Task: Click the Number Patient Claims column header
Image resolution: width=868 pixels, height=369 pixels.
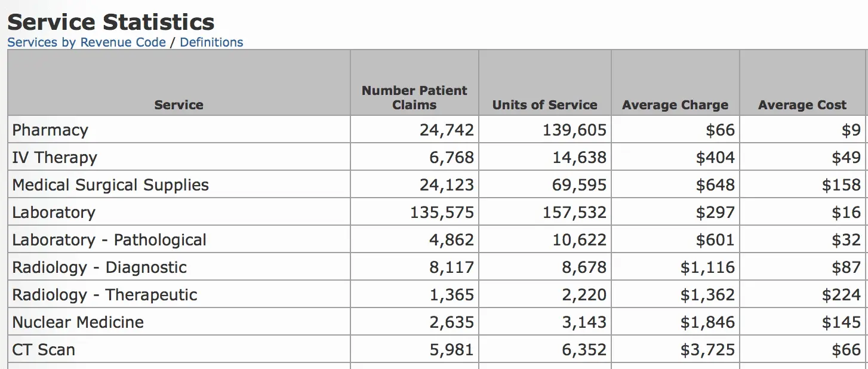Action: pyautogui.click(x=414, y=98)
